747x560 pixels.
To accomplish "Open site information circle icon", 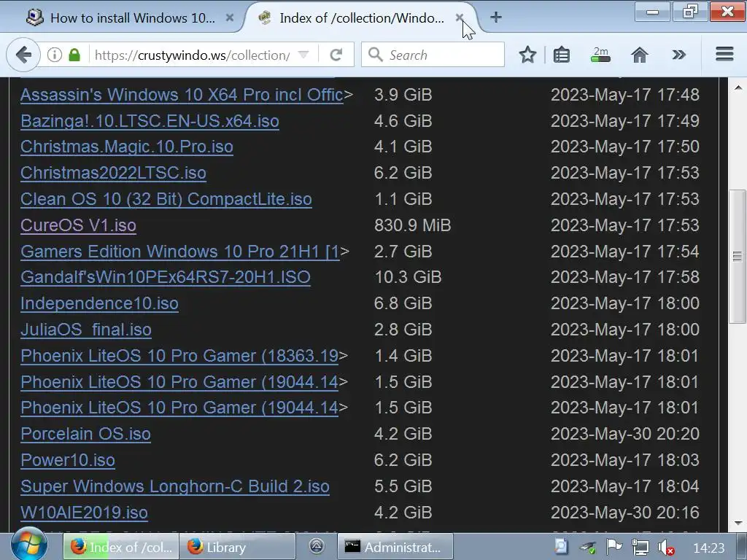I will pyautogui.click(x=55, y=55).
